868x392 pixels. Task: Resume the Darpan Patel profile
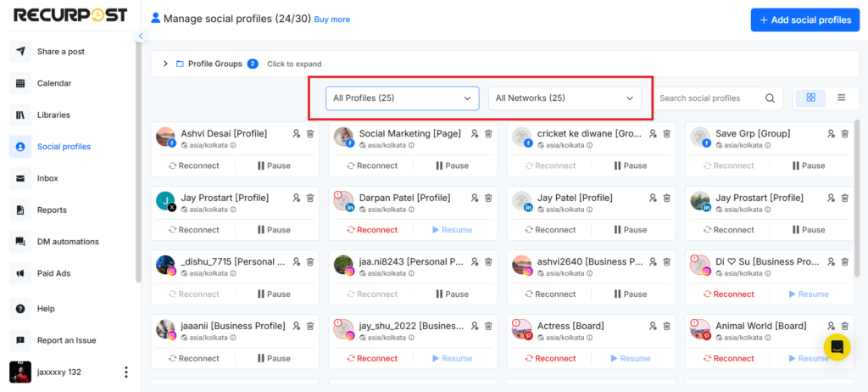tap(453, 230)
